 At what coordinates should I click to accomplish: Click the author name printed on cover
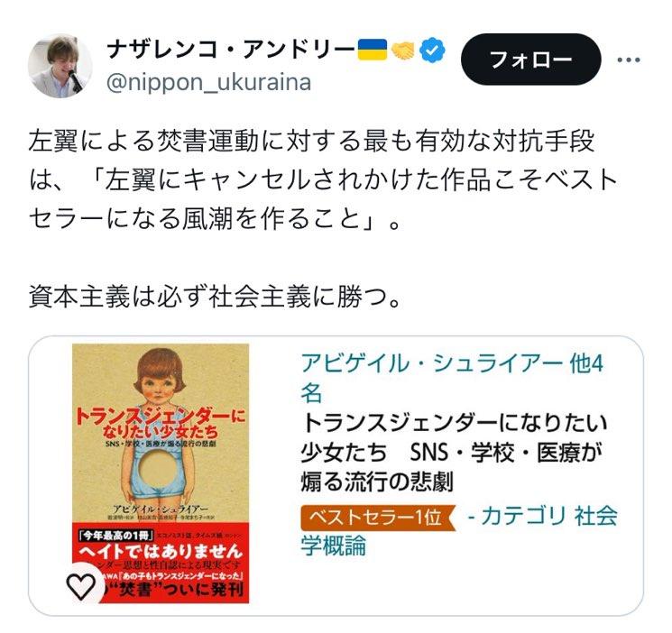coord(161,509)
